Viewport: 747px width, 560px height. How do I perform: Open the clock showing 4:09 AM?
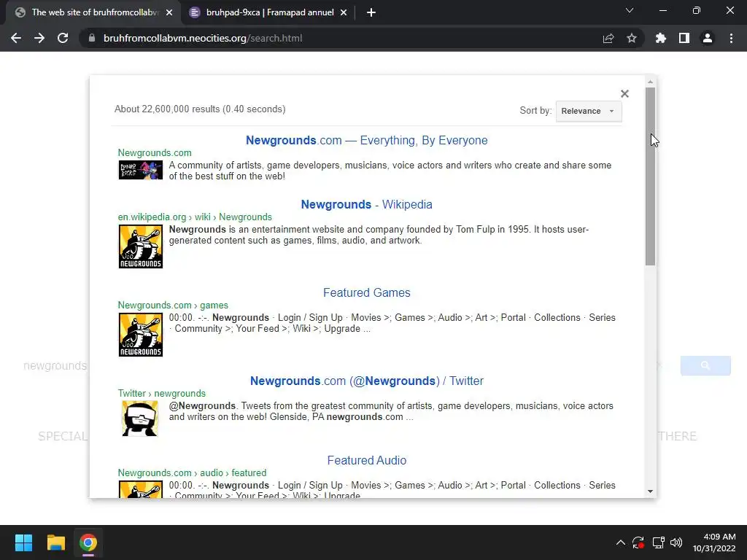click(x=714, y=542)
